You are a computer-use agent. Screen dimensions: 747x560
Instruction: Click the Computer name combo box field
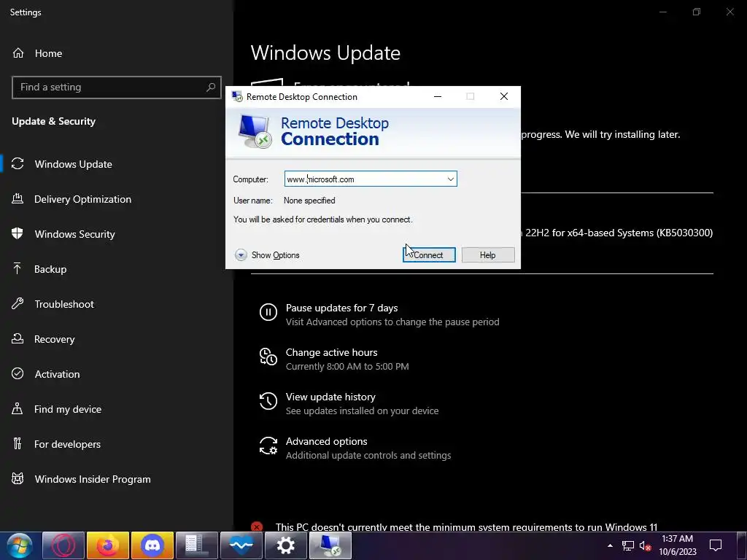(371, 179)
